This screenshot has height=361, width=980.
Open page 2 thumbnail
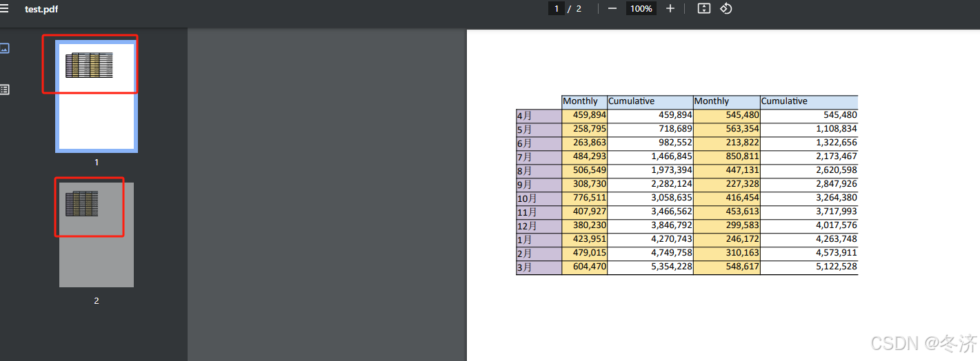[97, 234]
